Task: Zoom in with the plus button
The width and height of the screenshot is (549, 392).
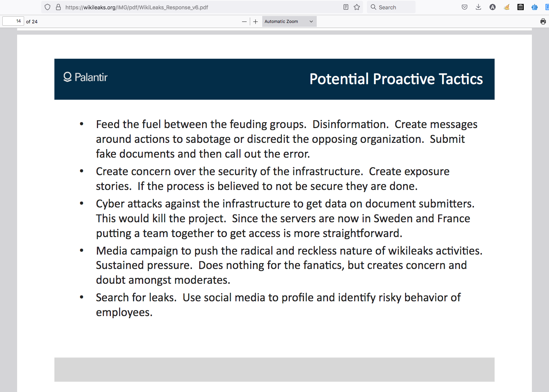Action: 255,21
